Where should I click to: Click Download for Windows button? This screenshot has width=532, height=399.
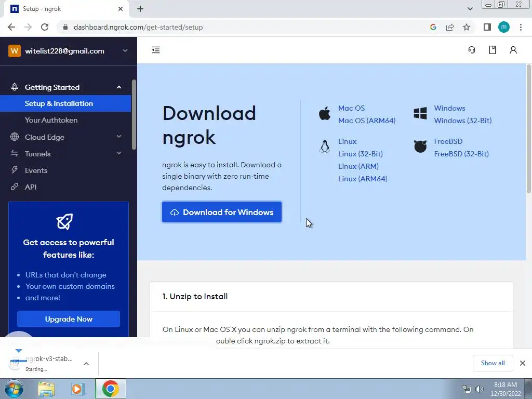(x=221, y=212)
